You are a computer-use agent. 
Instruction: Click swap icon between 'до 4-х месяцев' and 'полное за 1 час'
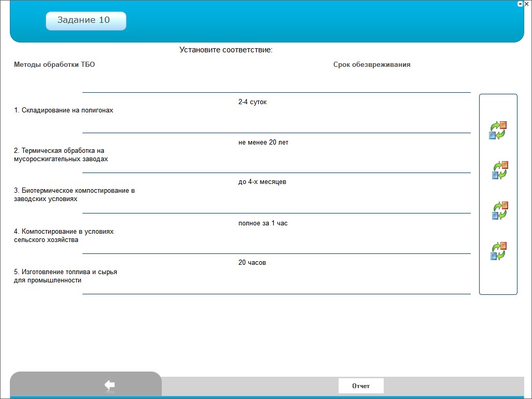point(500,210)
